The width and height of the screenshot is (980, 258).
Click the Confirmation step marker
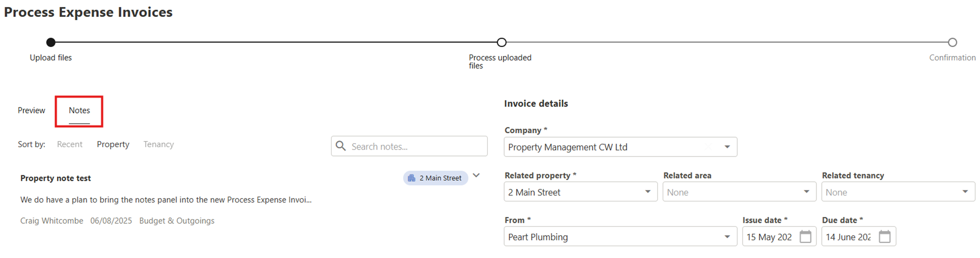point(952,43)
